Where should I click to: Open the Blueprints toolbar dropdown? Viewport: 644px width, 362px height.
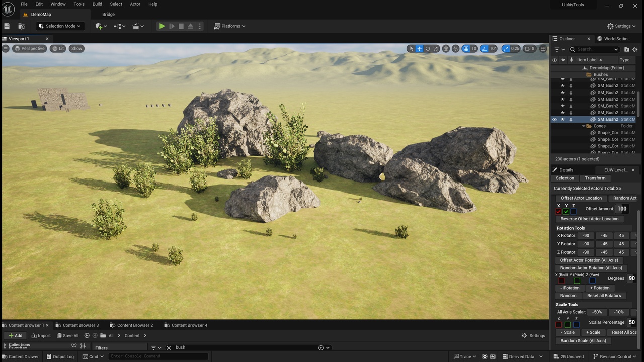(x=119, y=26)
